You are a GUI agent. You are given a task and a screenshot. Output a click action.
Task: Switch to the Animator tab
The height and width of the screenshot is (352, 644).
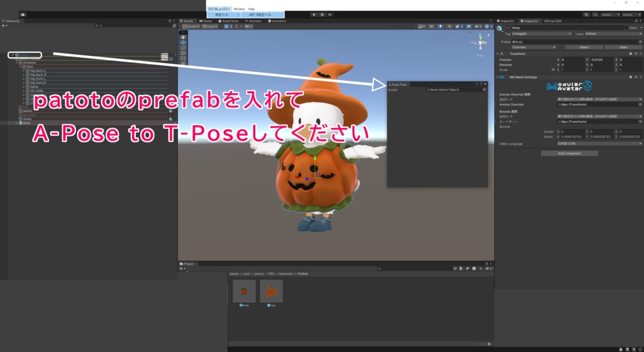coord(253,21)
